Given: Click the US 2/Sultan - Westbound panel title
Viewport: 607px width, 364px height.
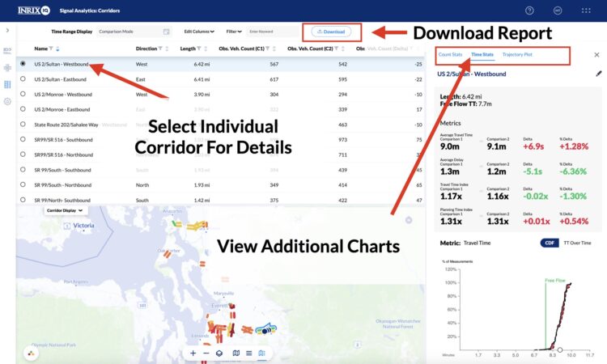Looking at the screenshot, I should (472, 74).
